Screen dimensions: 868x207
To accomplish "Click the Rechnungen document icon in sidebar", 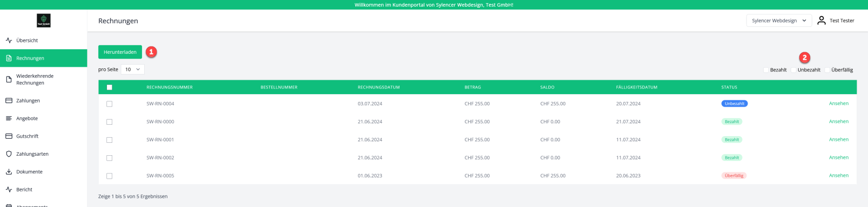I will pos(9,58).
